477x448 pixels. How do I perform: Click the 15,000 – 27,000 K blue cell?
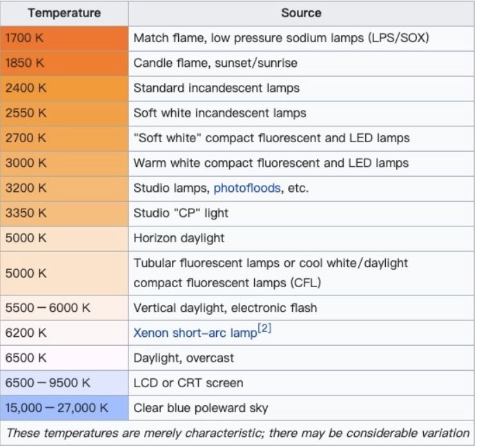click(x=64, y=407)
